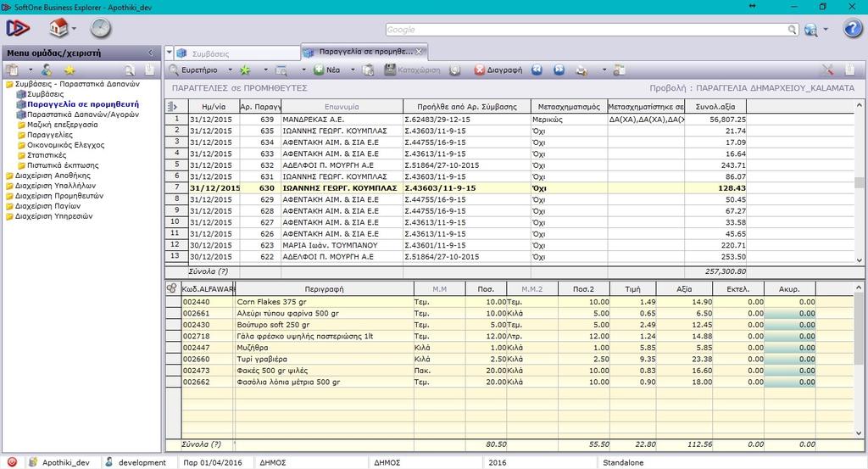Open dropdown arrow after green star

tap(265, 70)
